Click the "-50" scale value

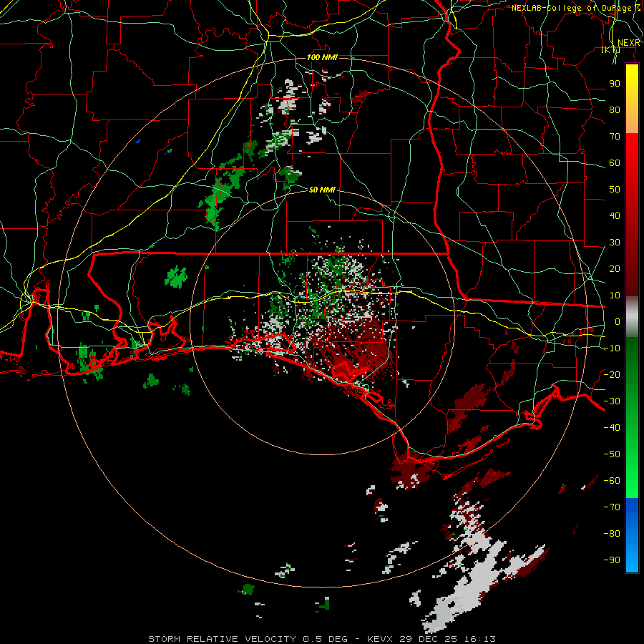[612, 454]
